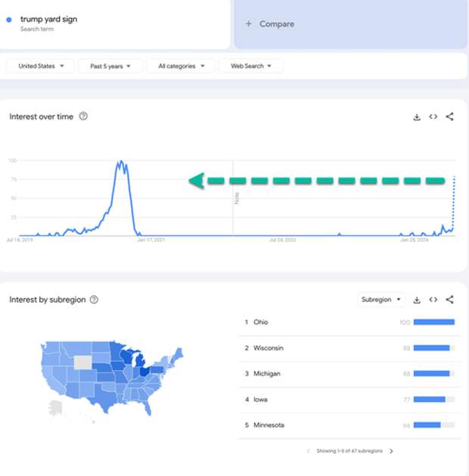Share the Interest over time chart

pos(449,117)
